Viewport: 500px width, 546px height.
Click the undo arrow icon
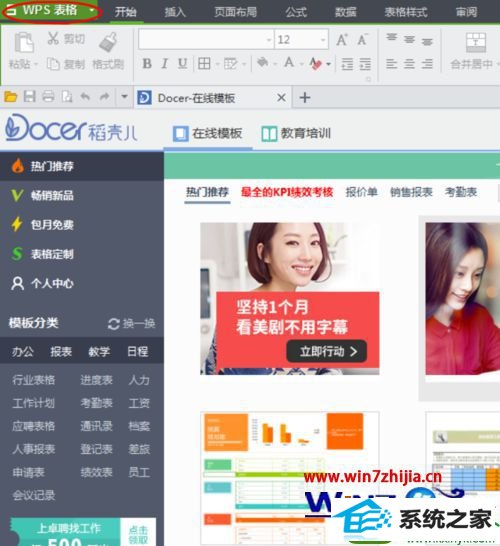(x=85, y=96)
